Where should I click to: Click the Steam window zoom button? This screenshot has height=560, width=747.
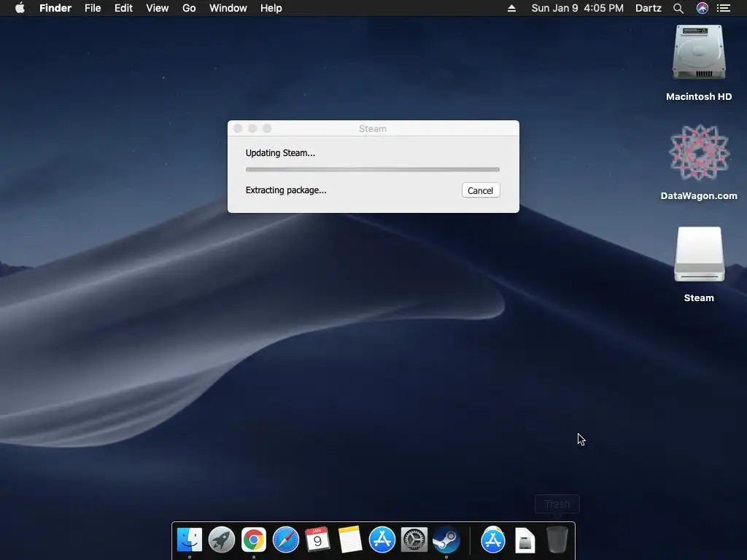pyautogui.click(x=267, y=128)
